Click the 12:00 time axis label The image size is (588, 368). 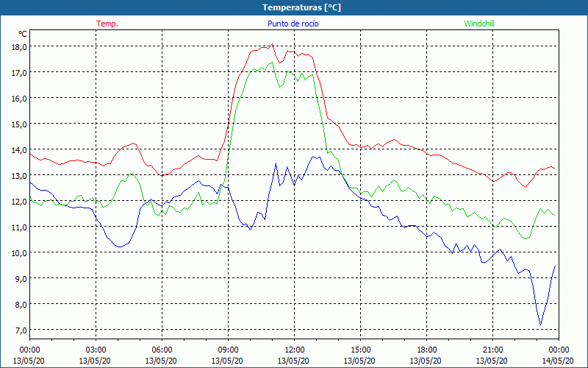(295, 350)
